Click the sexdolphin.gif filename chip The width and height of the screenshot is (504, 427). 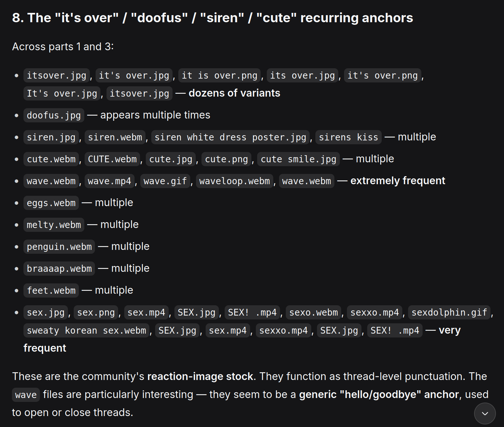coord(449,312)
